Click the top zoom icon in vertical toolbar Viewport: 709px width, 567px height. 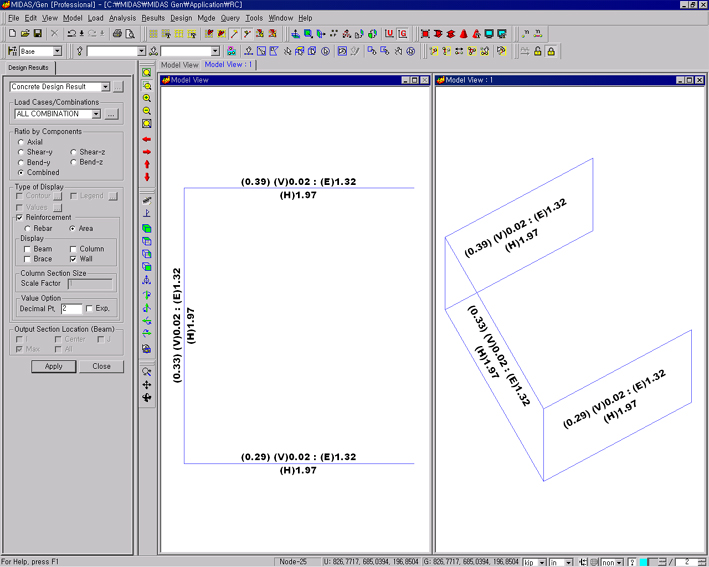coord(147,73)
